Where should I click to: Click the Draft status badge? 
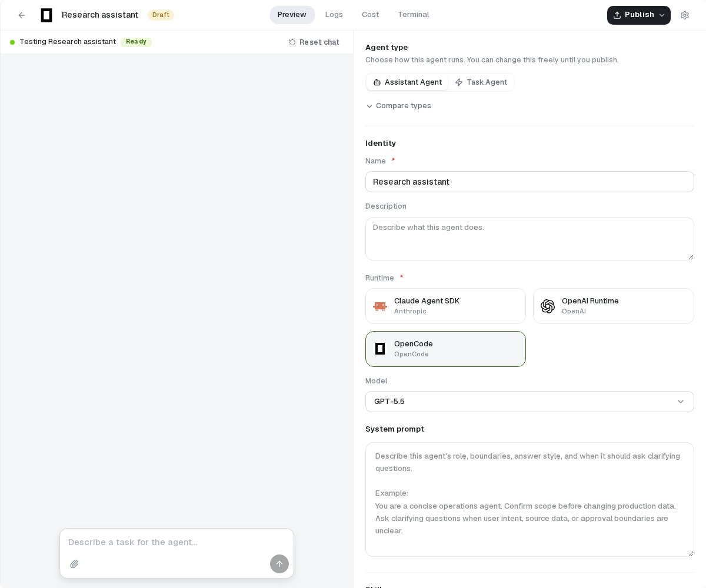[161, 15]
